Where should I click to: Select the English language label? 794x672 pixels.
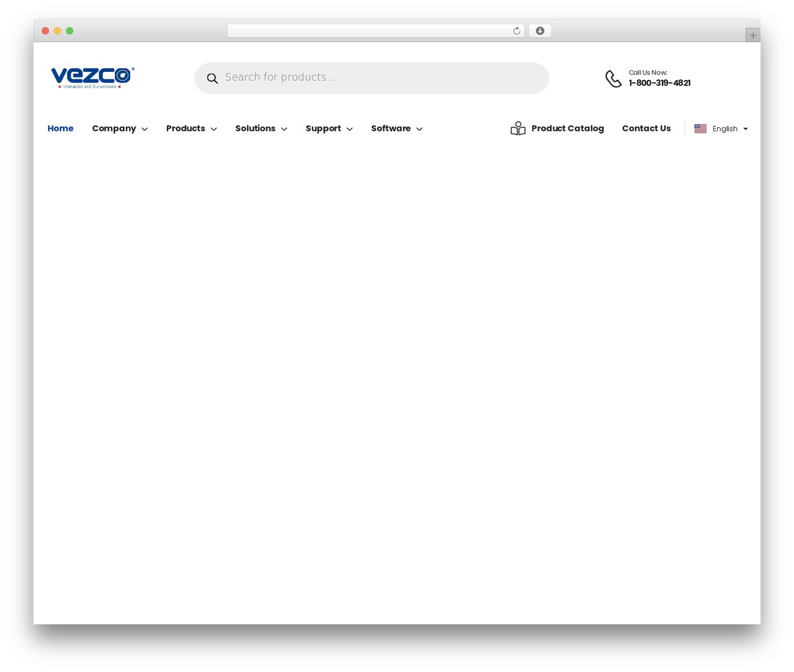725,129
